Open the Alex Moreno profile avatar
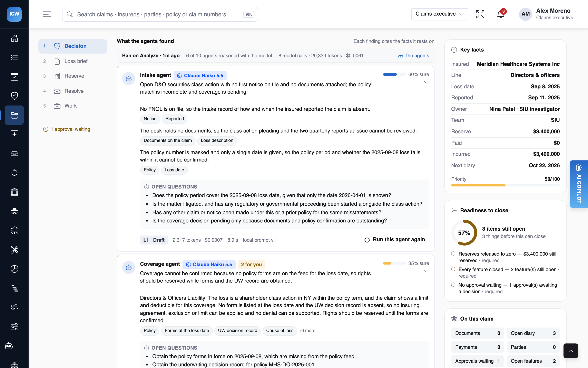Viewport: 588px width, 368px height. point(525,14)
